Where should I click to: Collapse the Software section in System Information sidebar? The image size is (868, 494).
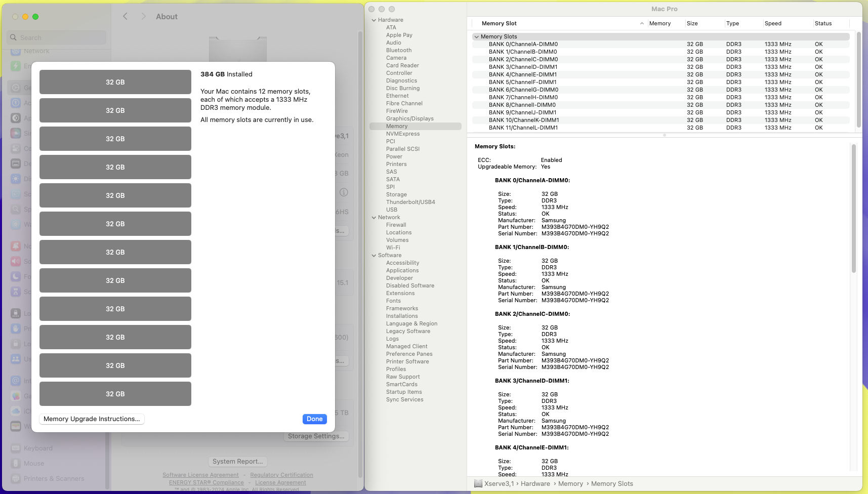click(x=374, y=256)
